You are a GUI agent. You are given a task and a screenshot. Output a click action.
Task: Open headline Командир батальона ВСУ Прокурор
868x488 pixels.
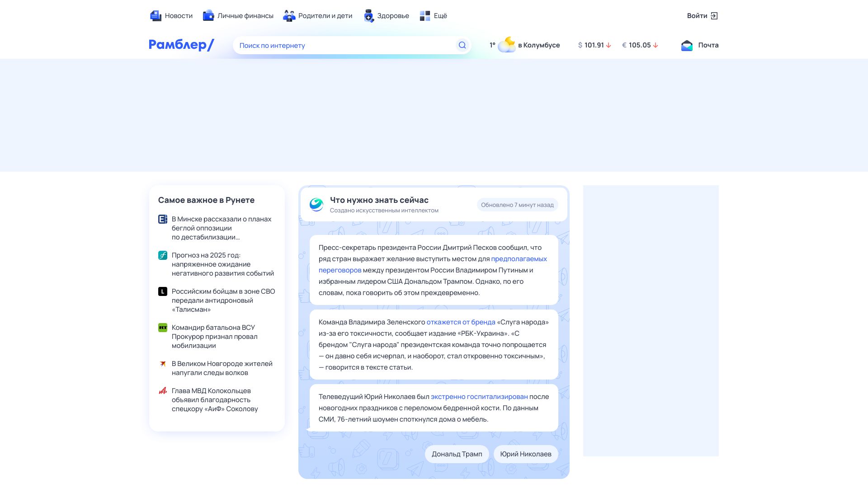(x=214, y=337)
